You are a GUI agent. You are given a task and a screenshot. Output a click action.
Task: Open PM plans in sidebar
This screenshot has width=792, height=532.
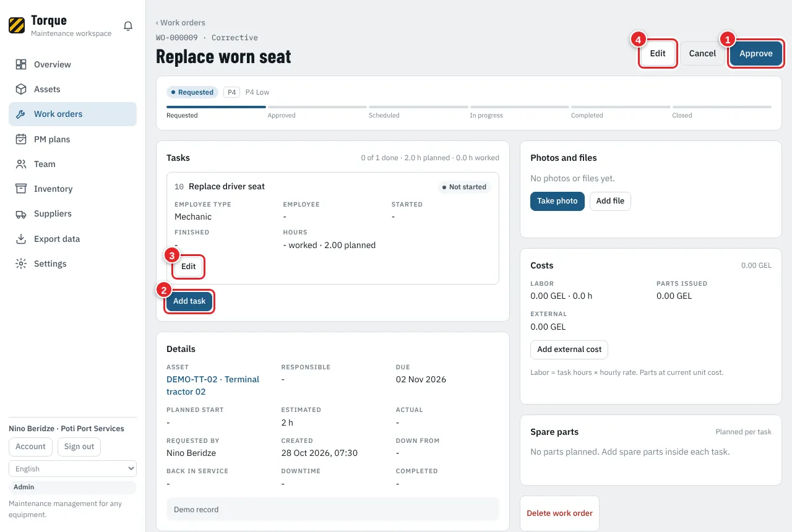(x=72, y=139)
